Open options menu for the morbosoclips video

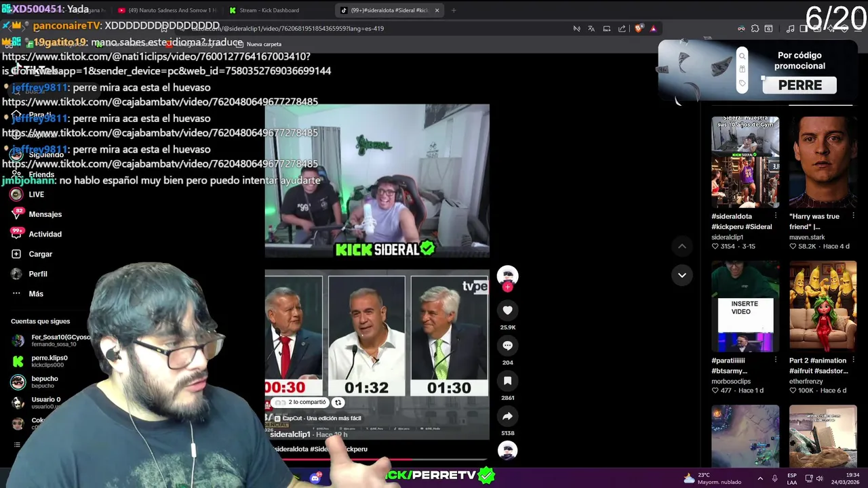(x=776, y=361)
